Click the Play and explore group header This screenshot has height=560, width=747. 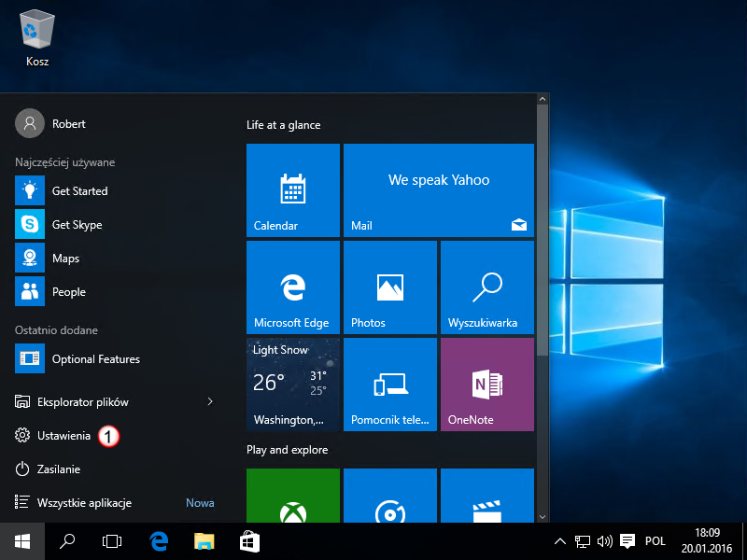[x=288, y=450]
